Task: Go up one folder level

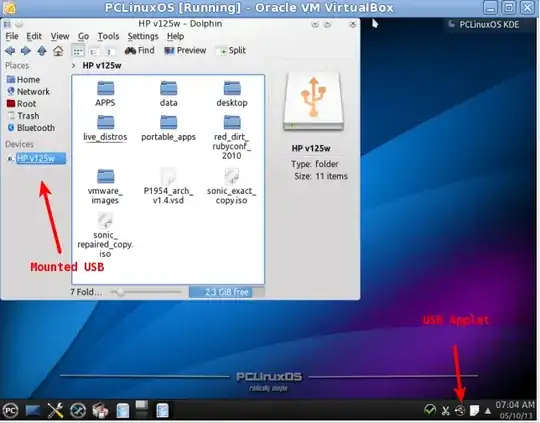Action: [42, 51]
